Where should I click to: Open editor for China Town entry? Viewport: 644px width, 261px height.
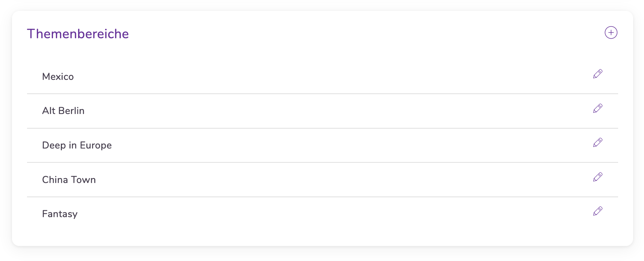[598, 177]
